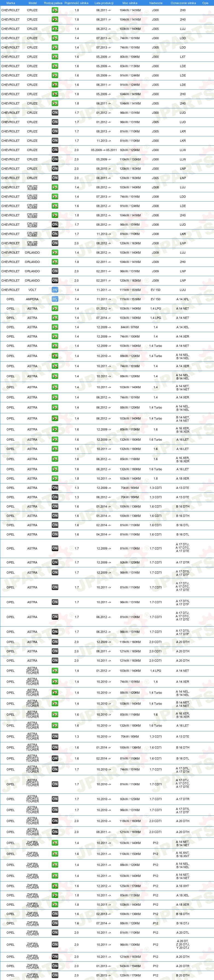This screenshot has height=980, width=214.
Task: Click the diesel ON icon in the Sports Tourer A 17 DTL row
Action: click(x=55, y=769)
